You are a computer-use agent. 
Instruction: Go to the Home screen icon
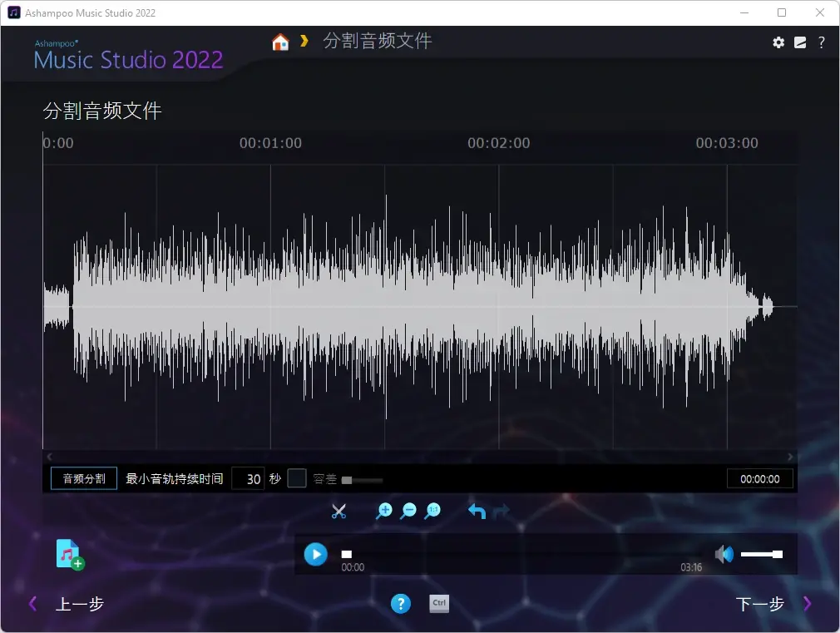tap(280, 42)
